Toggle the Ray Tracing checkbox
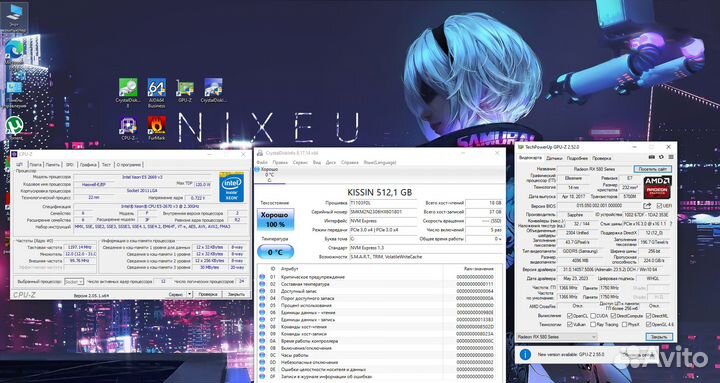 [593, 325]
